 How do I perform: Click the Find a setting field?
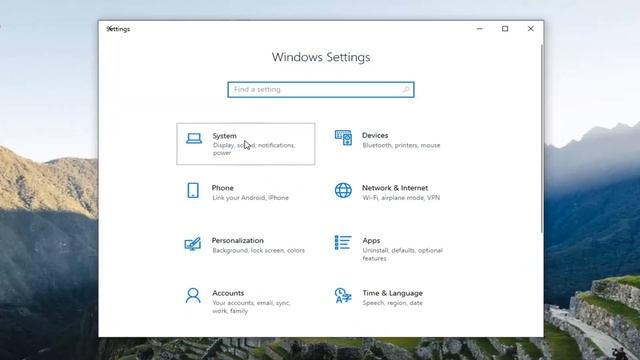coord(321,89)
